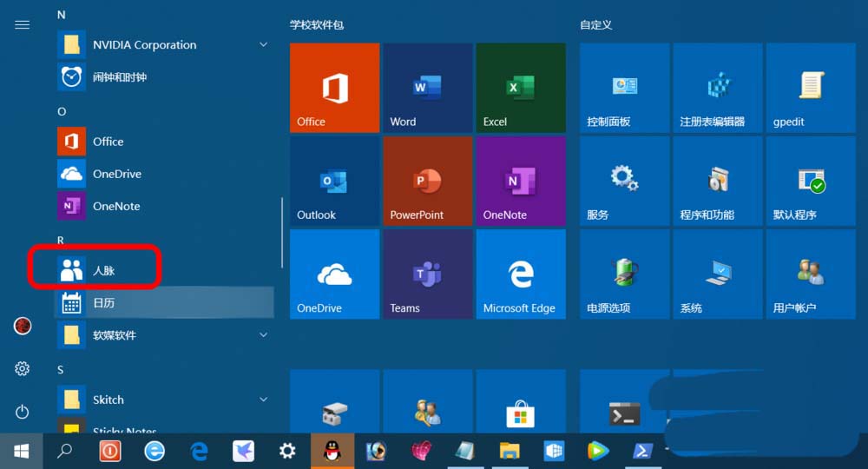This screenshot has width=868, height=469.
Task: Open the 默认程序 tile
Action: coord(811,181)
